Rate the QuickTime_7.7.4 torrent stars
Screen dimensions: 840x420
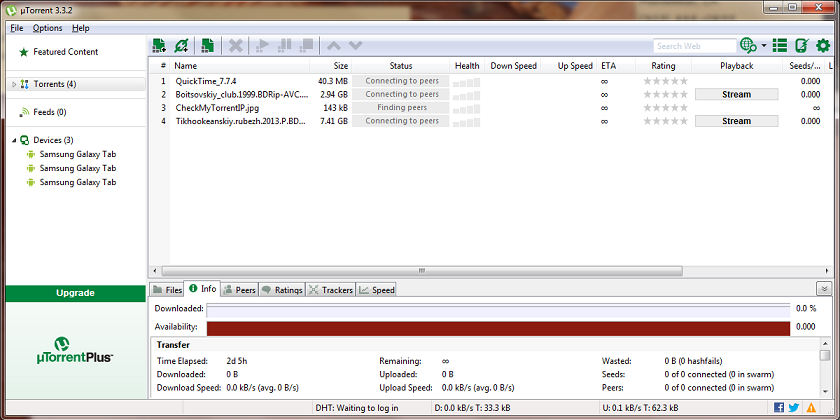click(665, 81)
